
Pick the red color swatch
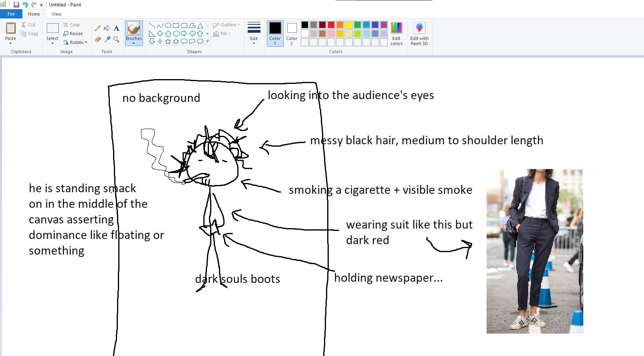(x=331, y=25)
